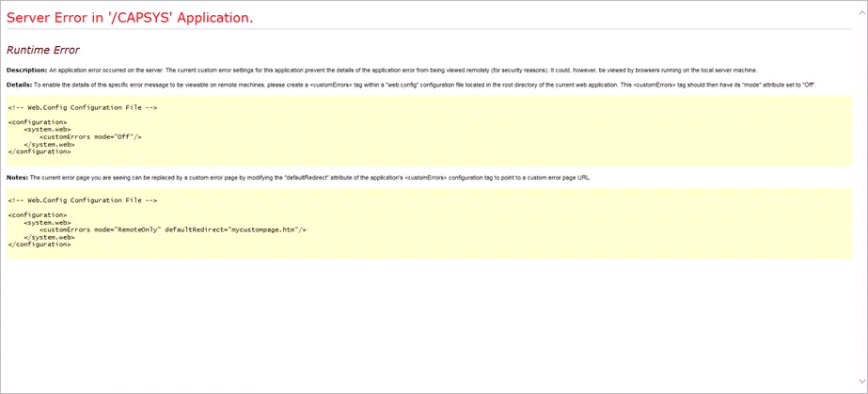Image resolution: width=868 pixels, height=394 pixels.
Task: Select the bold "Description:" label
Action: point(26,71)
